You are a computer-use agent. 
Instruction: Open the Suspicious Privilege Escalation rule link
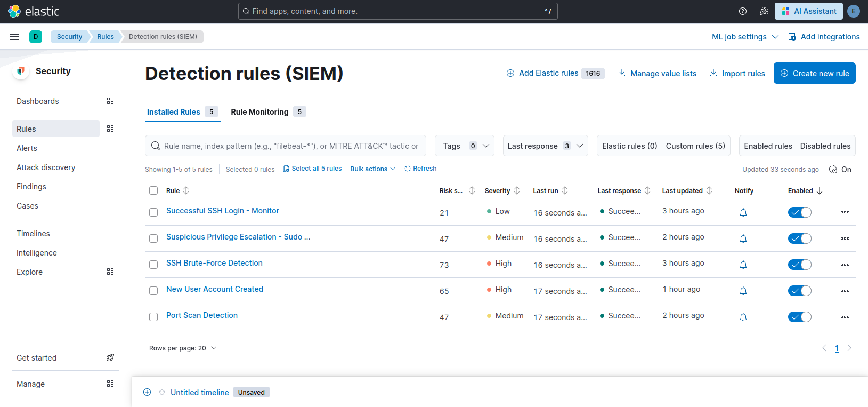(x=238, y=237)
